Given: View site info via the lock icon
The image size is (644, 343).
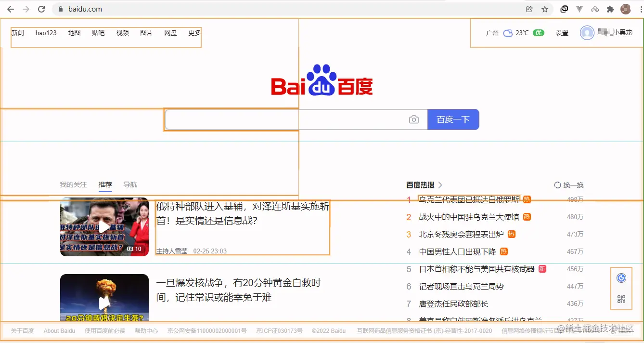Looking at the screenshot, I should pos(61,9).
